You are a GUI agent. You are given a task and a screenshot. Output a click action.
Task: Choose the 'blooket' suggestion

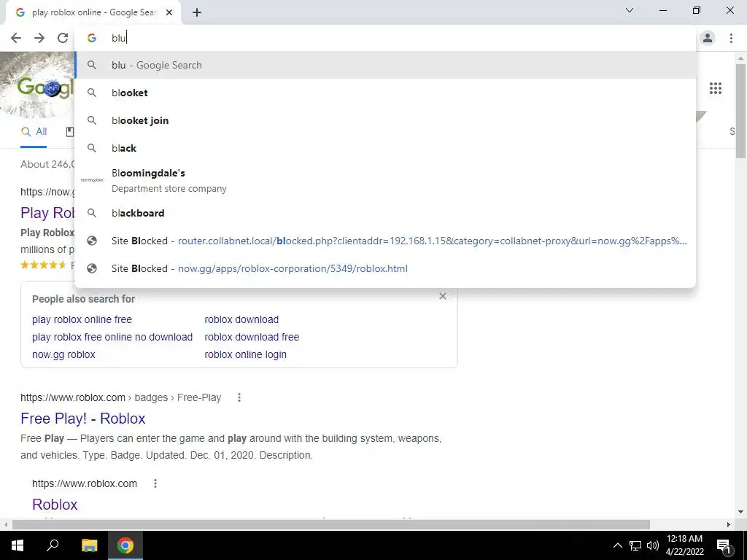click(x=385, y=93)
